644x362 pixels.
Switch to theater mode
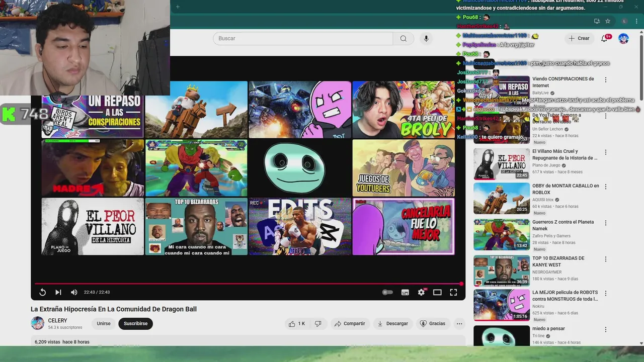(437, 292)
